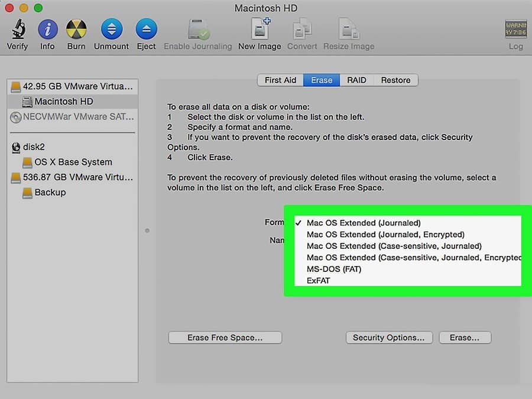The image size is (532, 399).
Task: Select NECVMWar VMware SATA drive row
Action: coord(72,116)
